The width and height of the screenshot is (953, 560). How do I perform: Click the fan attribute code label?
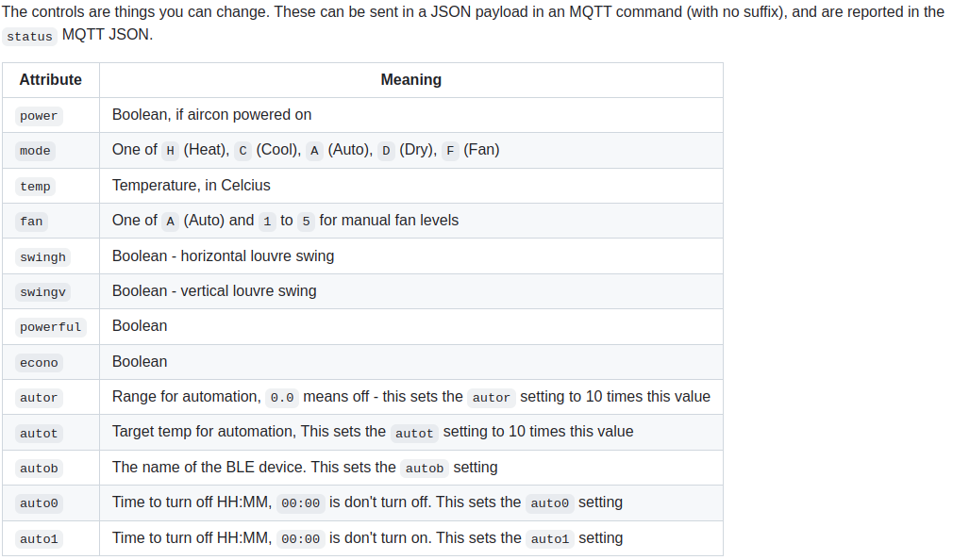(x=31, y=222)
